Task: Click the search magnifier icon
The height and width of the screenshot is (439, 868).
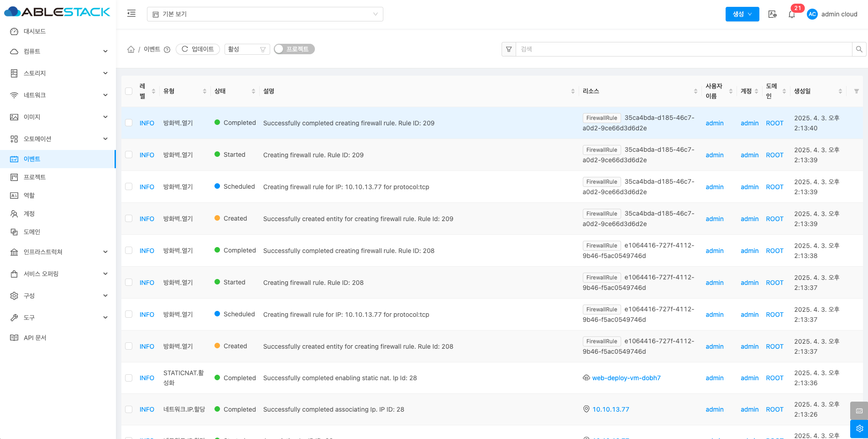Action: (x=859, y=49)
